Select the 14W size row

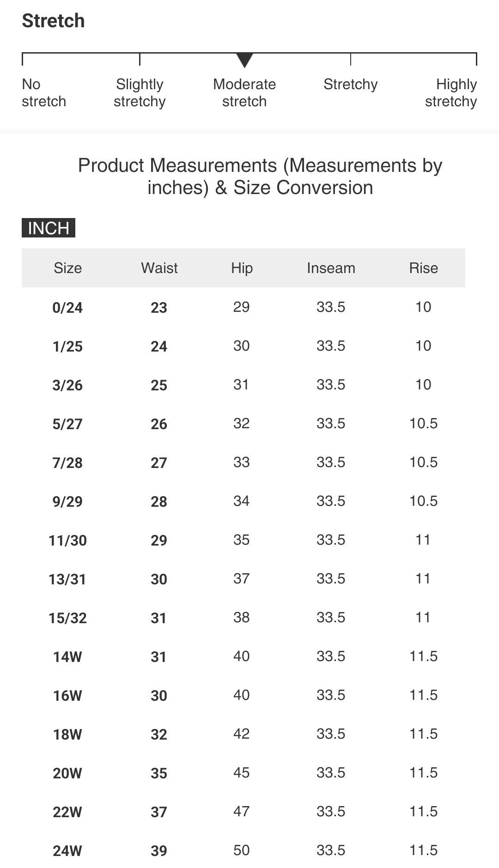(x=67, y=657)
